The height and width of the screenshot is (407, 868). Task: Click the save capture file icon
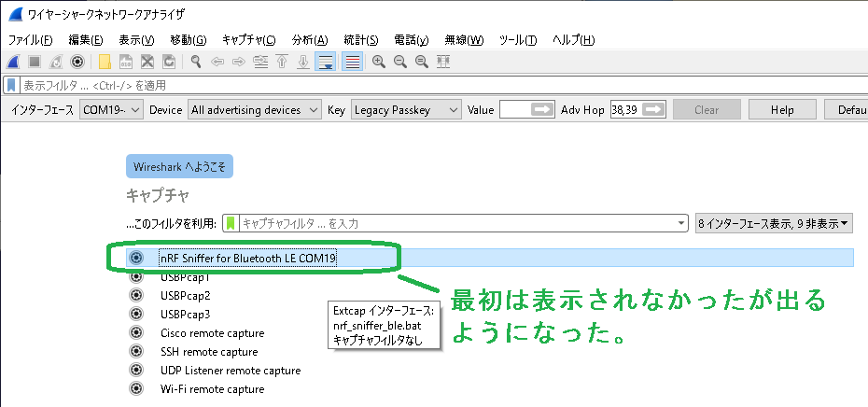126,62
